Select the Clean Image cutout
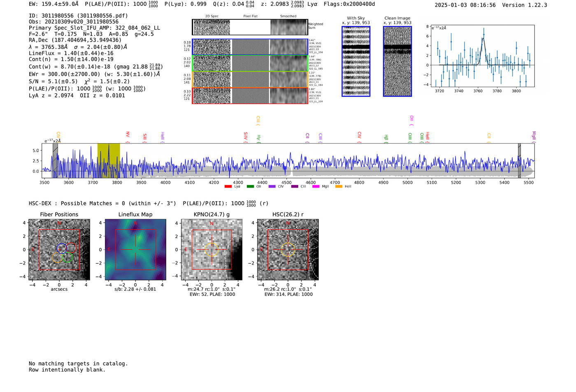Image resolution: width=576 pixels, height=392 pixels. 397,61
